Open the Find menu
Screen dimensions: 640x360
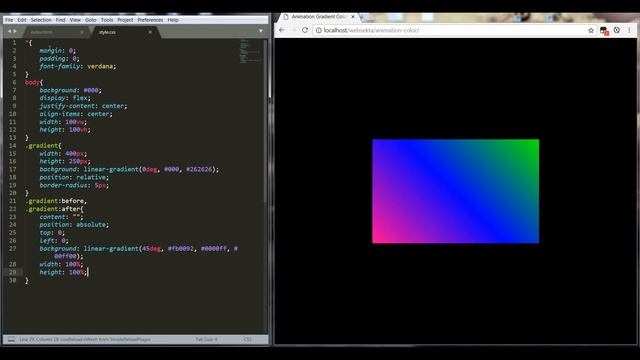pos(60,20)
